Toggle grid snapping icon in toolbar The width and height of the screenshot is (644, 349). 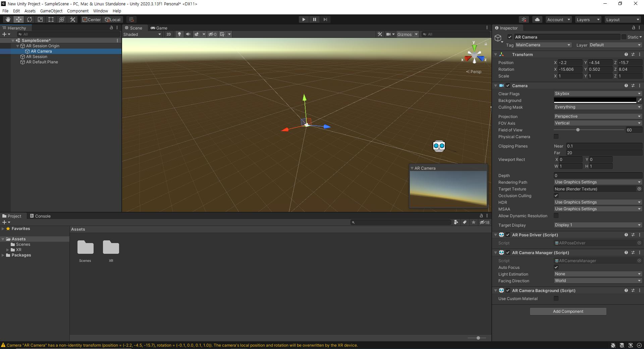[131, 19]
